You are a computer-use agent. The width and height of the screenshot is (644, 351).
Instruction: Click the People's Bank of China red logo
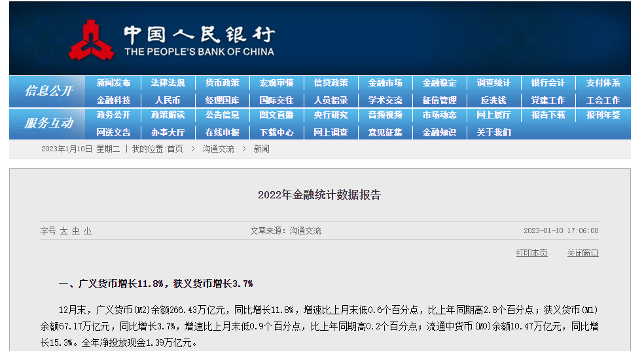tap(91, 41)
